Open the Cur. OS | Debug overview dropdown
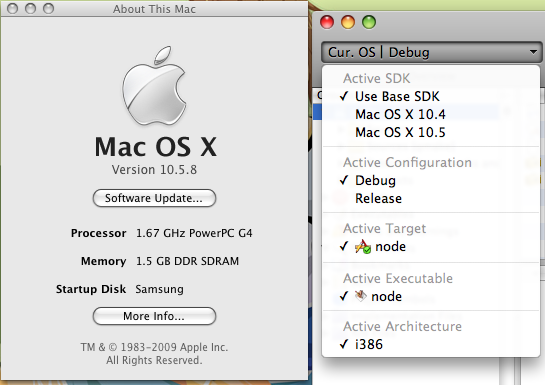The image size is (545, 385). (432, 52)
